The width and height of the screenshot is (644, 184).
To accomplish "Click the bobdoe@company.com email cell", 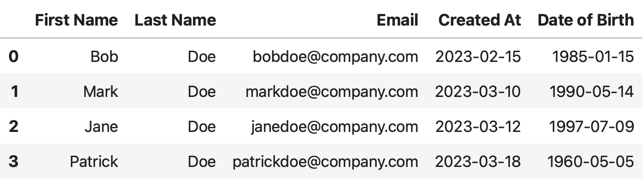I will tap(335, 57).
